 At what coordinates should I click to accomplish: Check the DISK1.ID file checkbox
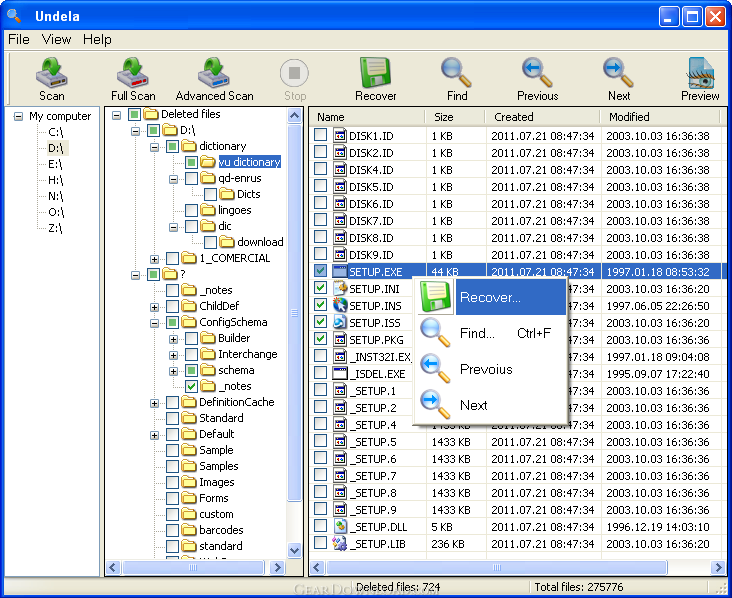pos(320,135)
